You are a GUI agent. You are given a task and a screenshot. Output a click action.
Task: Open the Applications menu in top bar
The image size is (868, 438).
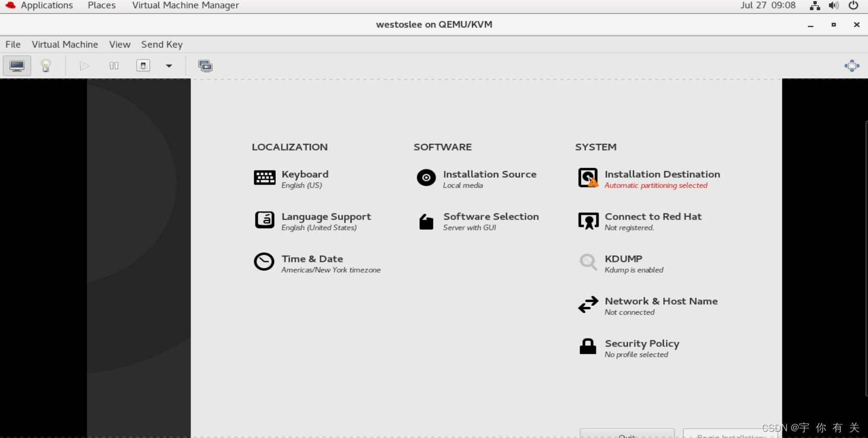pyautogui.click(x=47, y=5)
